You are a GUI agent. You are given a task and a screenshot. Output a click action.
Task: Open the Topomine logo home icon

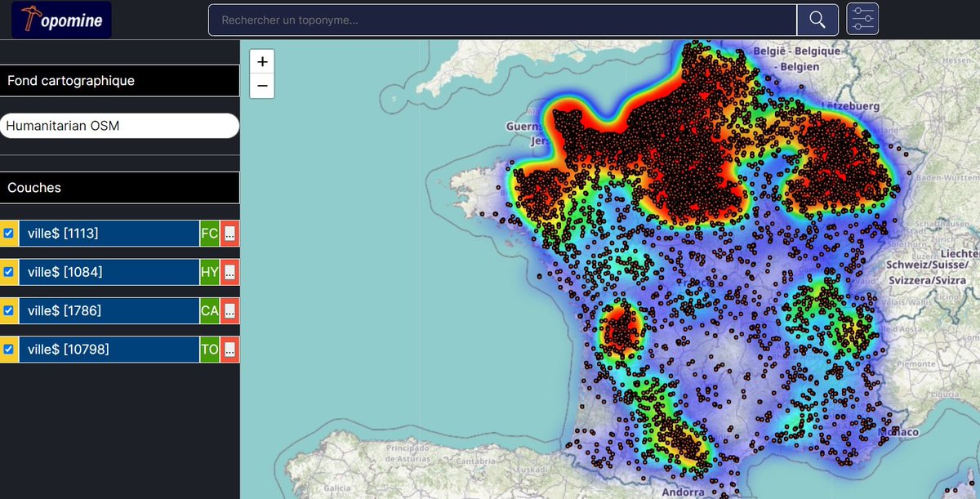point(60,20)
